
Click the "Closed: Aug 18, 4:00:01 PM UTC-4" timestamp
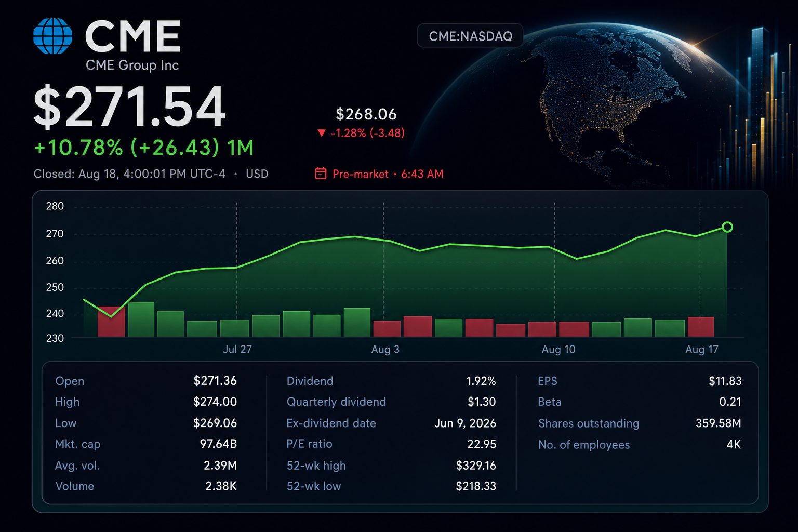coord(129,174)
